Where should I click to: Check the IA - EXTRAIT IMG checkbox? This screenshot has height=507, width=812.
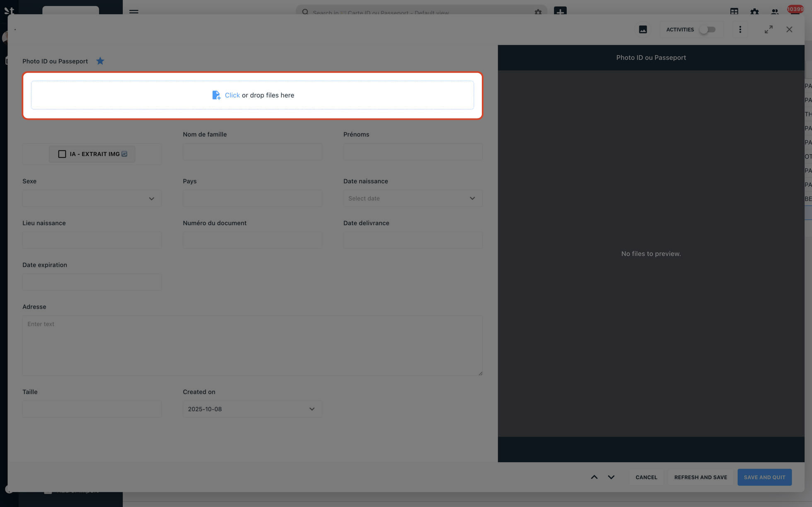pos(62,154)
